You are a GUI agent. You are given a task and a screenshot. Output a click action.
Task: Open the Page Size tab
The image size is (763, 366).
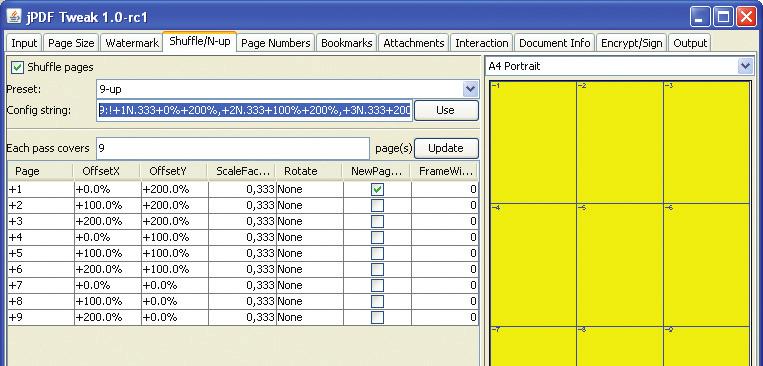pos(71,43)
